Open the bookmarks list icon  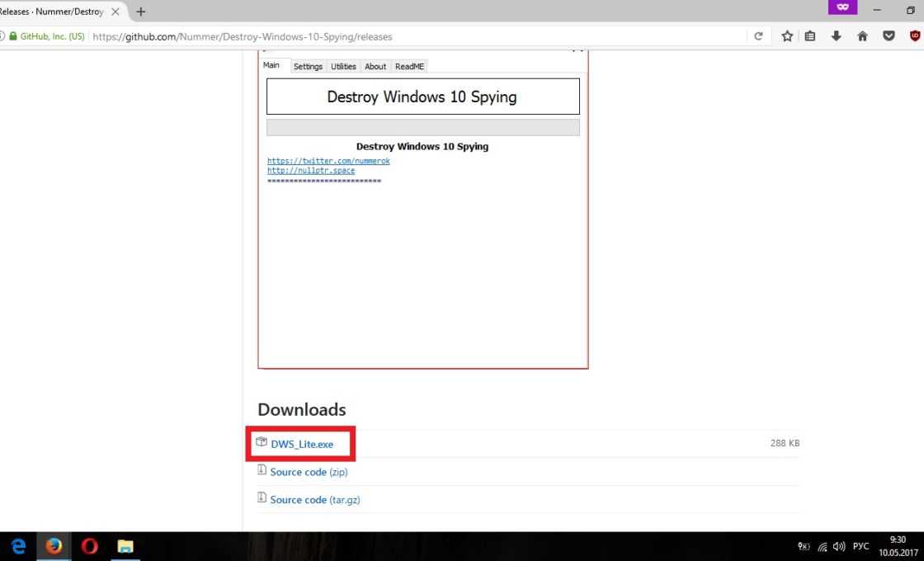[x=810, y=36]
